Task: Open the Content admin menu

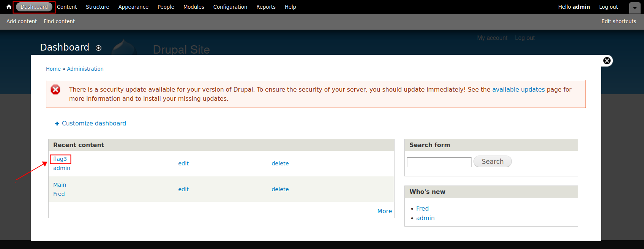Action: [x=67, y=7]
